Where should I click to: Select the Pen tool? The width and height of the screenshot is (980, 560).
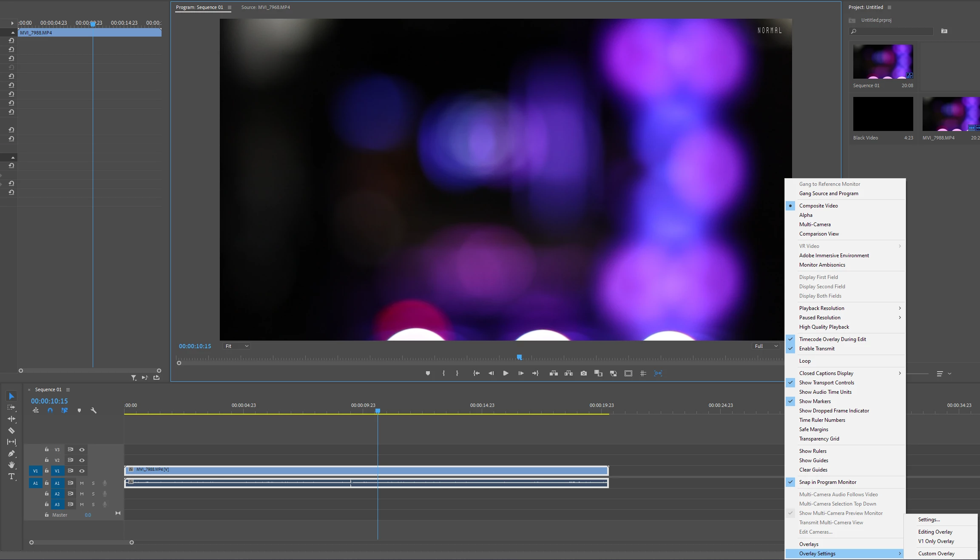[11, 453]
